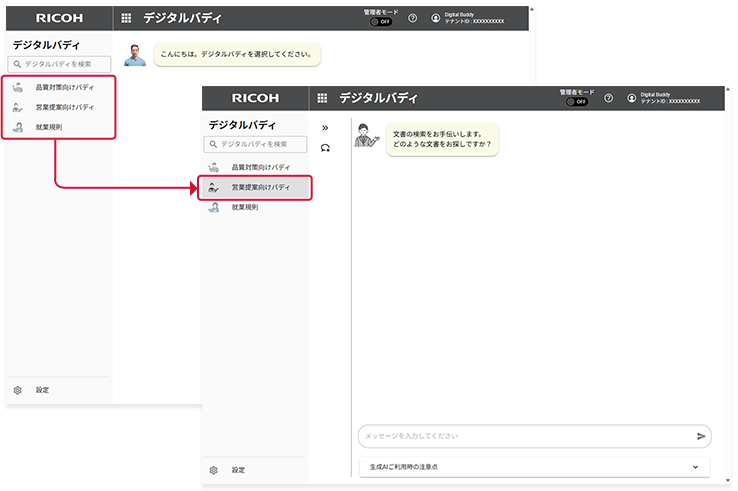Click the settings gear in front window
This screenshot has height=491, width=738.
[x=213, y=470]
